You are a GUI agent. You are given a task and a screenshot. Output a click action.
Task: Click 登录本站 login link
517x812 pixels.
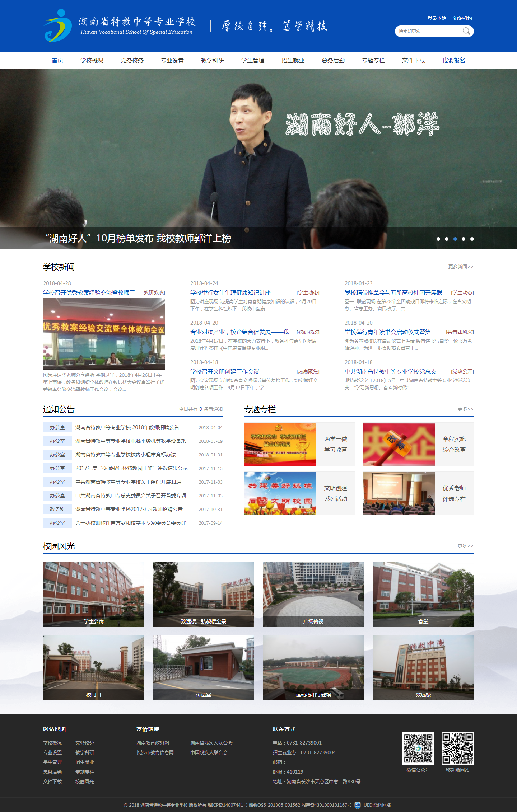pos(437,18)
